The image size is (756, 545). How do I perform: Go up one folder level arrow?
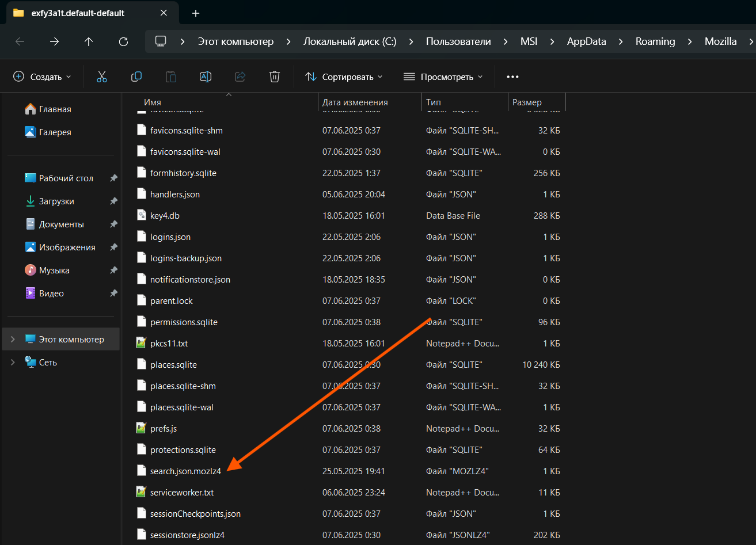point(89,41)
